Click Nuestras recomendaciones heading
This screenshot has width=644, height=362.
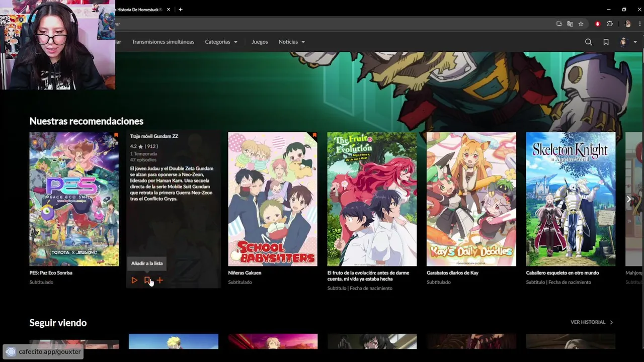click(x=87, y=121)
